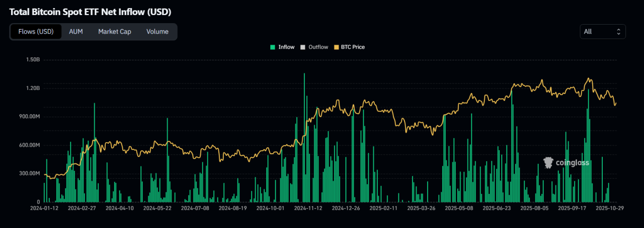Open the All time range dropdown
The image size is (644, 228).
pyautogui.click(x=602, y=32)
